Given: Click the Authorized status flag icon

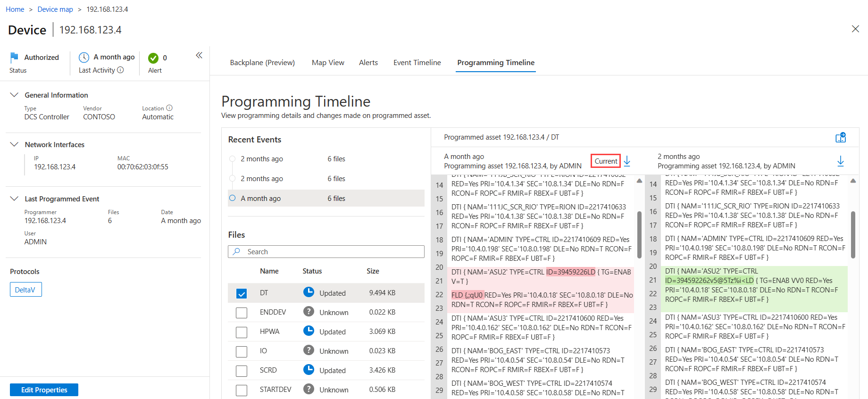Looking at the screenshot, I should pyautogui.click(x=14, y=58).
